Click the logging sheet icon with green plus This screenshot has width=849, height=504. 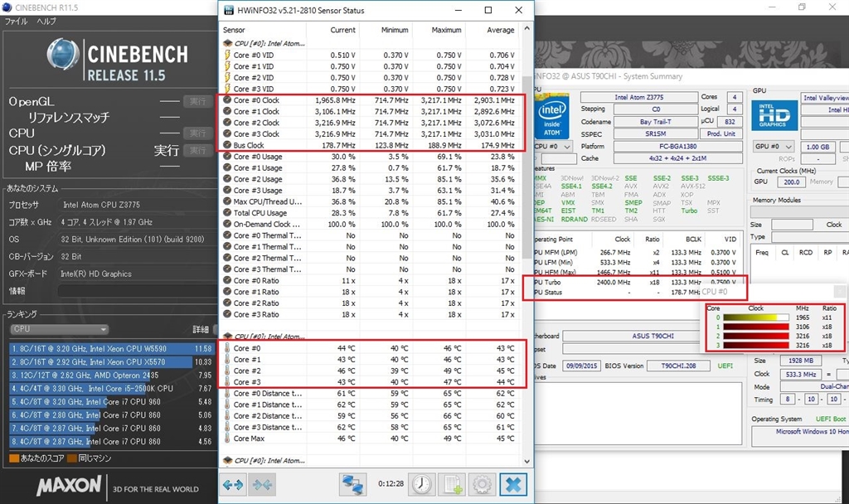tap(452, 484)
